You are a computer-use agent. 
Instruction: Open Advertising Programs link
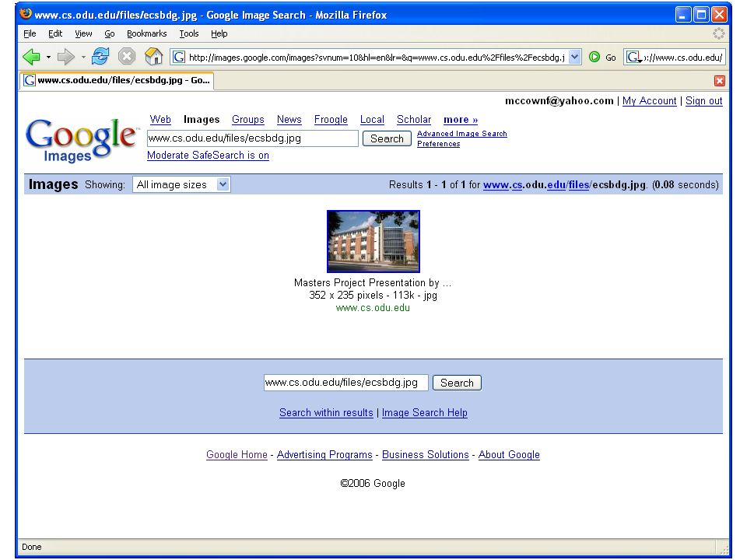[324, 455]
